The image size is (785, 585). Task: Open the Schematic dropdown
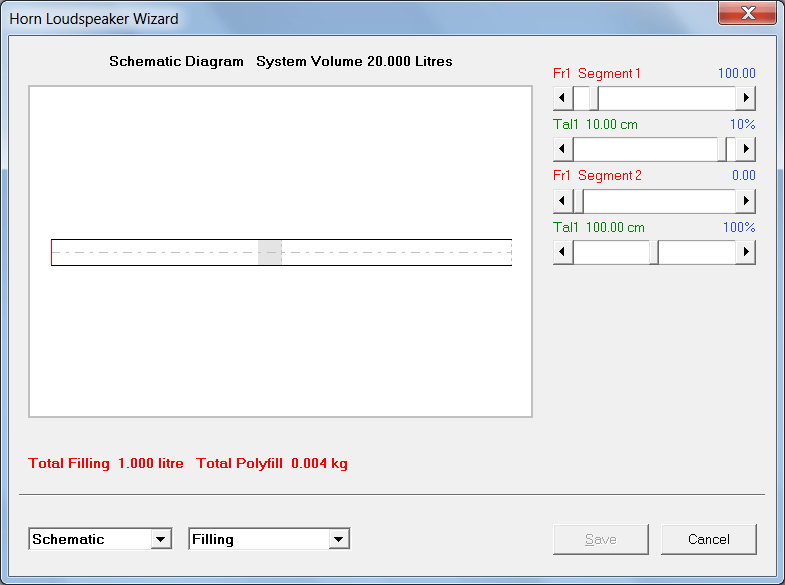(161, 539)
